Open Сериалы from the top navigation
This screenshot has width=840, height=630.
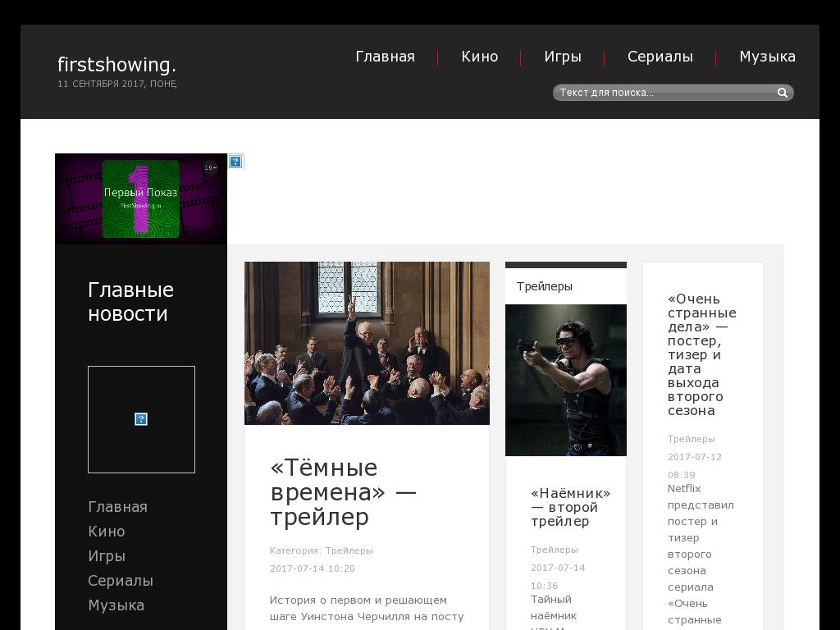660,57
